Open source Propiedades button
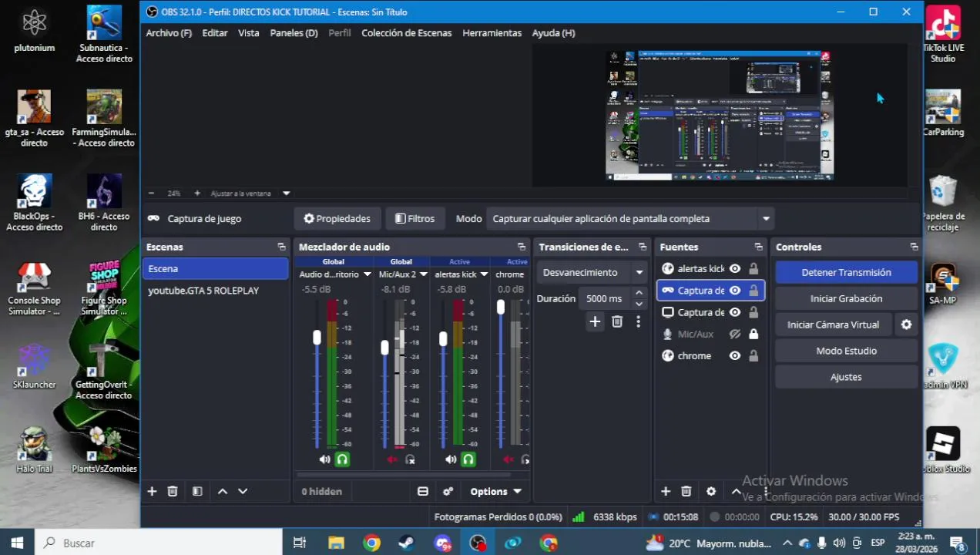980x555 pixels. [337, 219]
